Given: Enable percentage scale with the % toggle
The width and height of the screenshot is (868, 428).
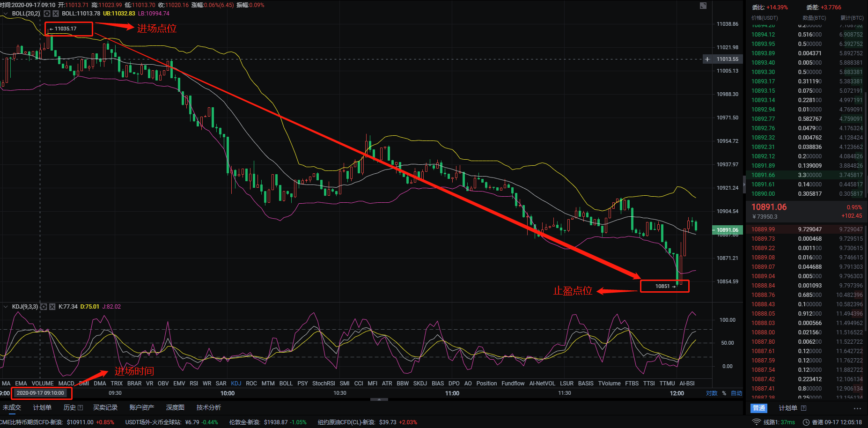Looking at the screenshot, I should (x=724, y=393).
